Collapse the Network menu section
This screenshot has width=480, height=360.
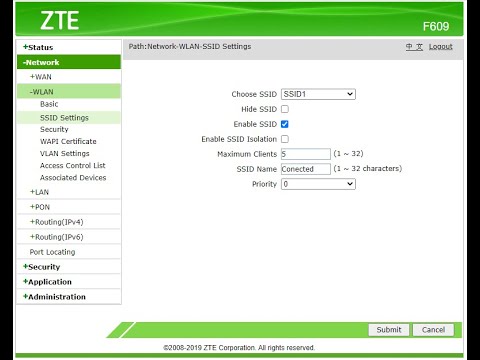click(x=41, y=62)
